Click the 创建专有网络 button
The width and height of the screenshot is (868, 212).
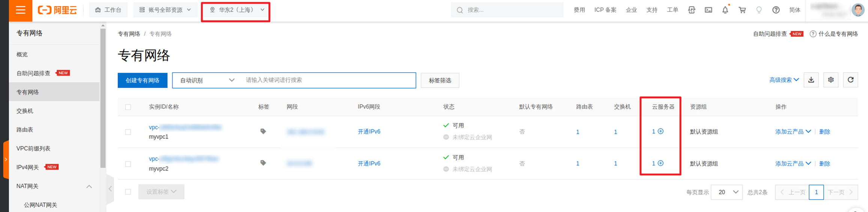click(143, 80)
